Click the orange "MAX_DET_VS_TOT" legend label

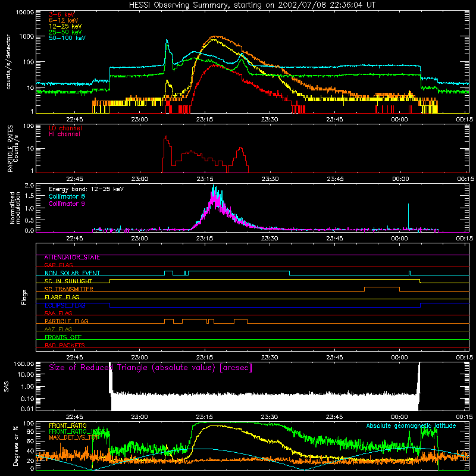point(74,437)
